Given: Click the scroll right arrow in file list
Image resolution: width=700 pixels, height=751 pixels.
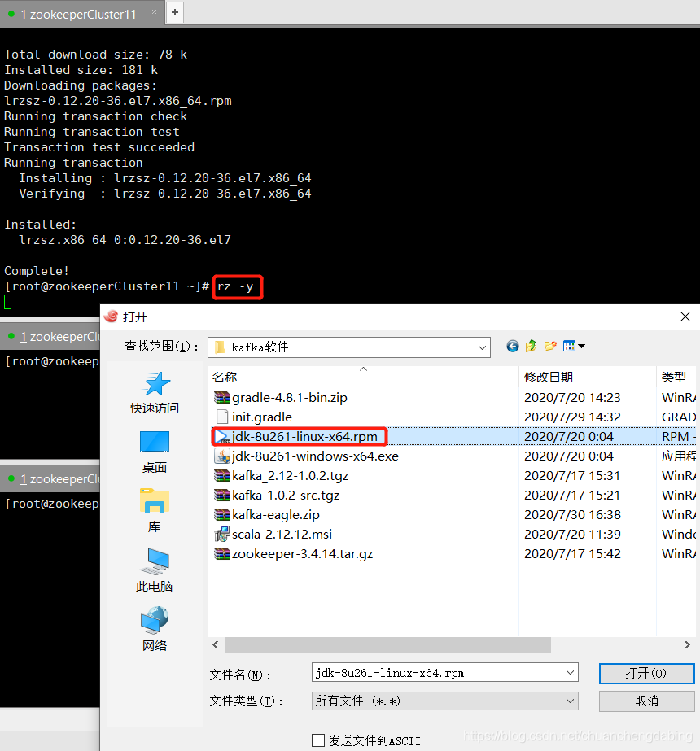Looking at the screenshot, I should 688,644.
